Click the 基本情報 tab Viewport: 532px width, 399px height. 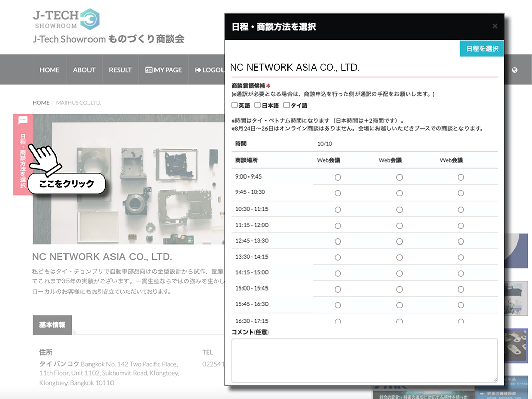pos(52,325)
